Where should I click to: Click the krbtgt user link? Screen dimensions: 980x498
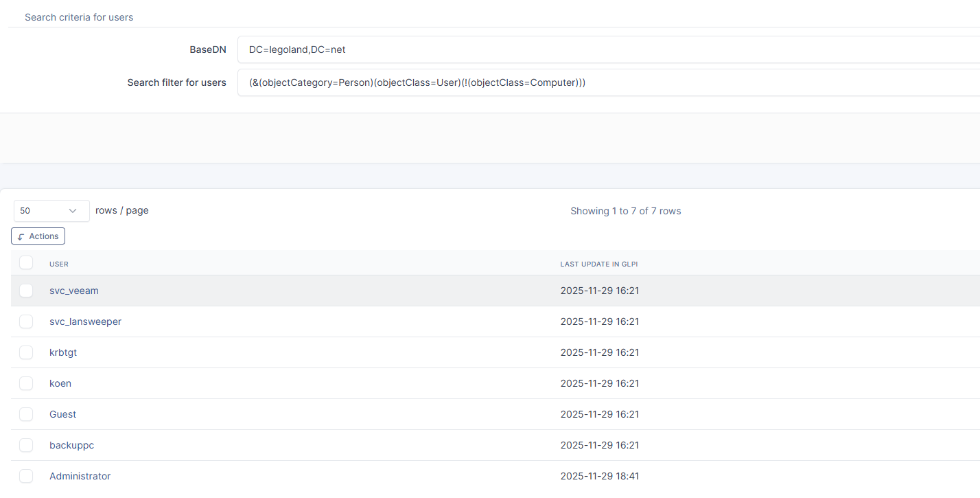tap(63, 352)
